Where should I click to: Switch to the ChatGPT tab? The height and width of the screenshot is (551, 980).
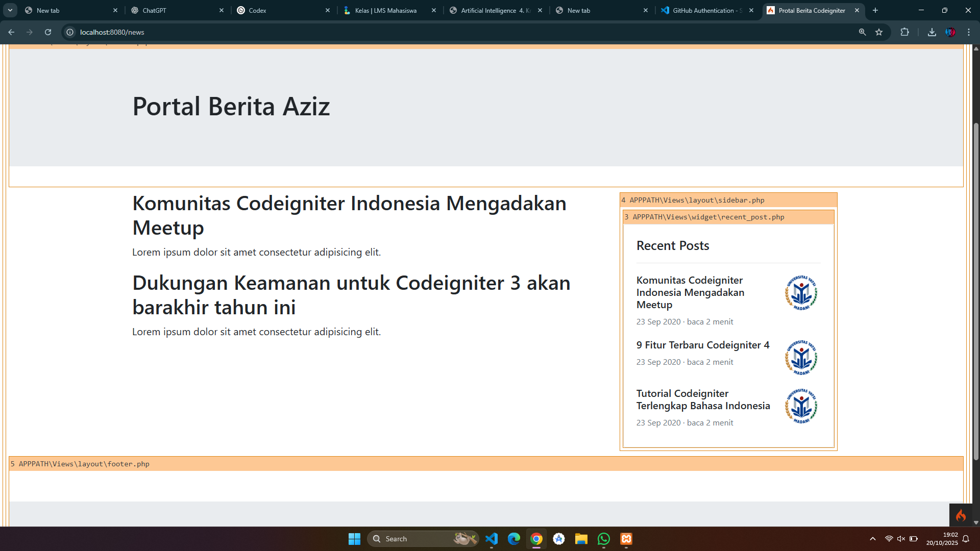coord(174,10)
